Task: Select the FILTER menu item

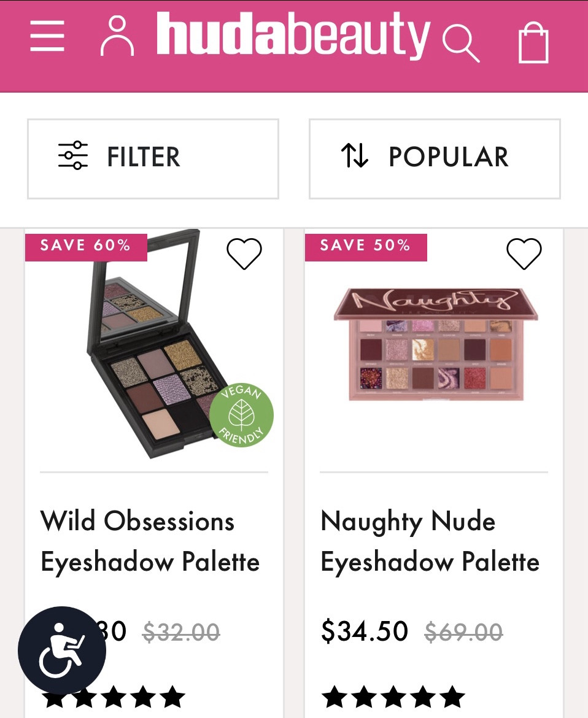Action: point(143,158)
